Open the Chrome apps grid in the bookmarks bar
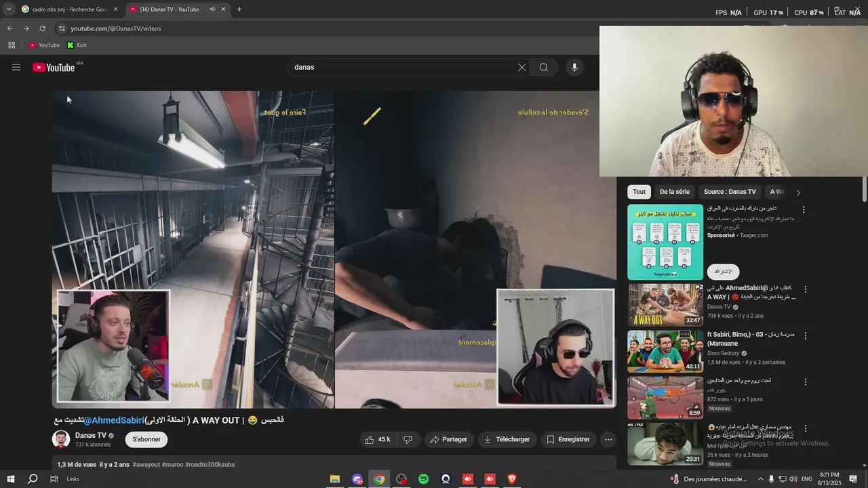 (x=12, y=45)
